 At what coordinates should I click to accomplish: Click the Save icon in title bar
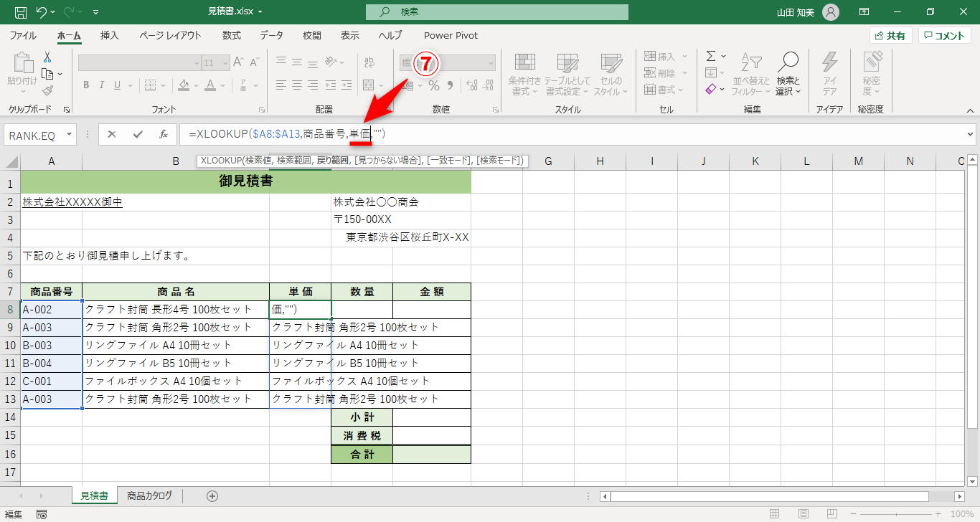[x=21, y=12]
